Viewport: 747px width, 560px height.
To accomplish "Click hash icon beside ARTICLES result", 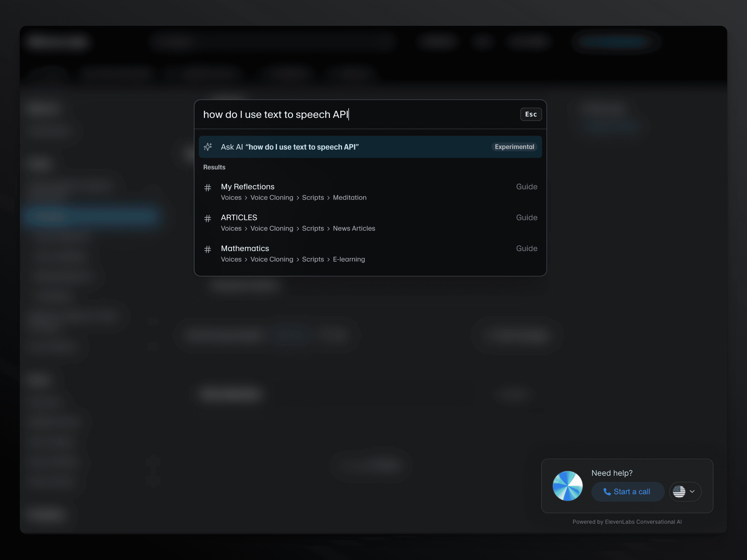I will coord(208,218).
